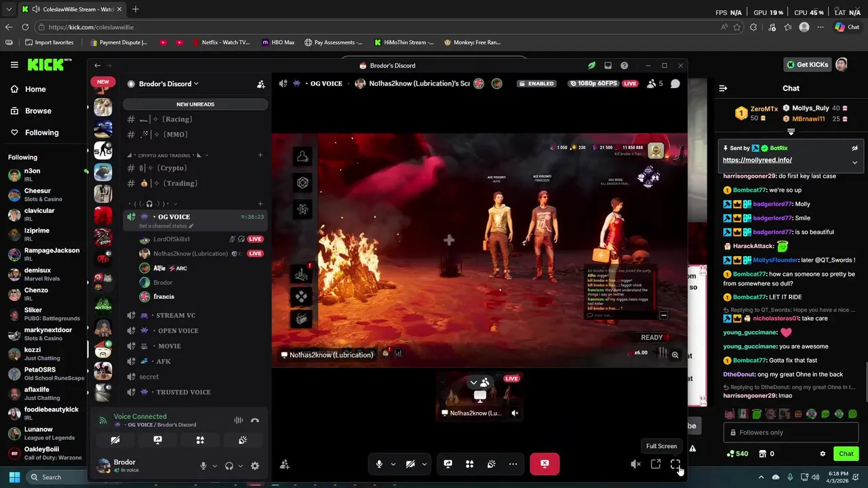This screenshot has width=868, height=488.
Task: Click the invite people icon beside server name
Action: point(260,84)
